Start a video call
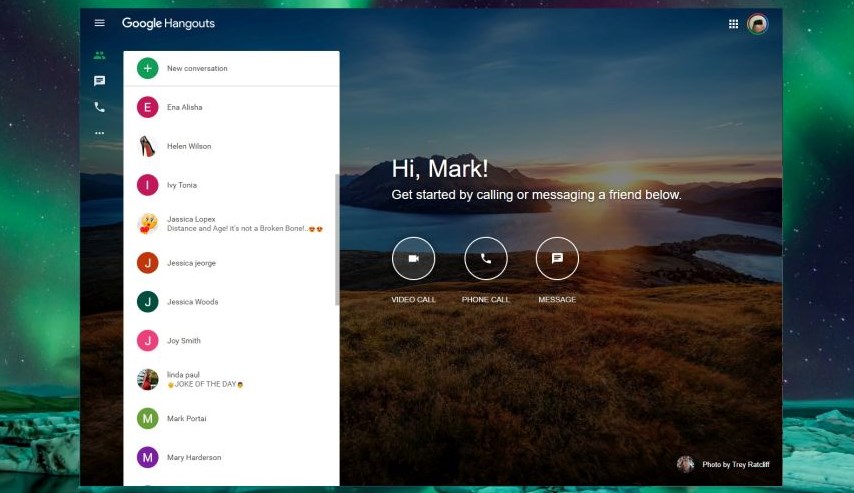Screen dimensions: 854x493 [x=413, y=258]
